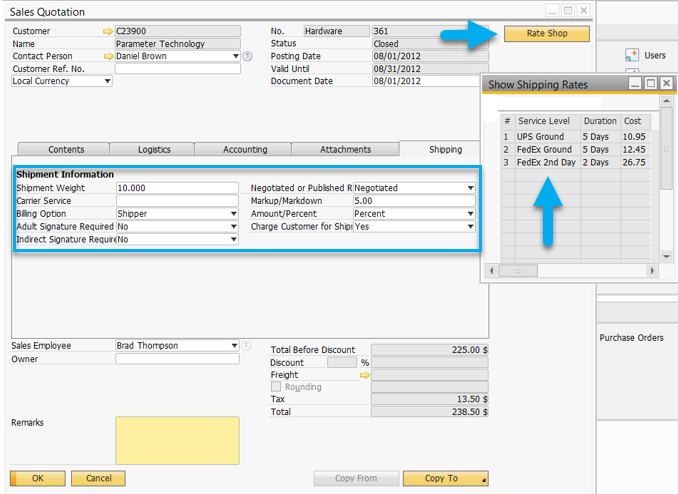Viewport: 678px width, 494px height.
Task: Click the Copy To button
Action: (x=445, y=478)
